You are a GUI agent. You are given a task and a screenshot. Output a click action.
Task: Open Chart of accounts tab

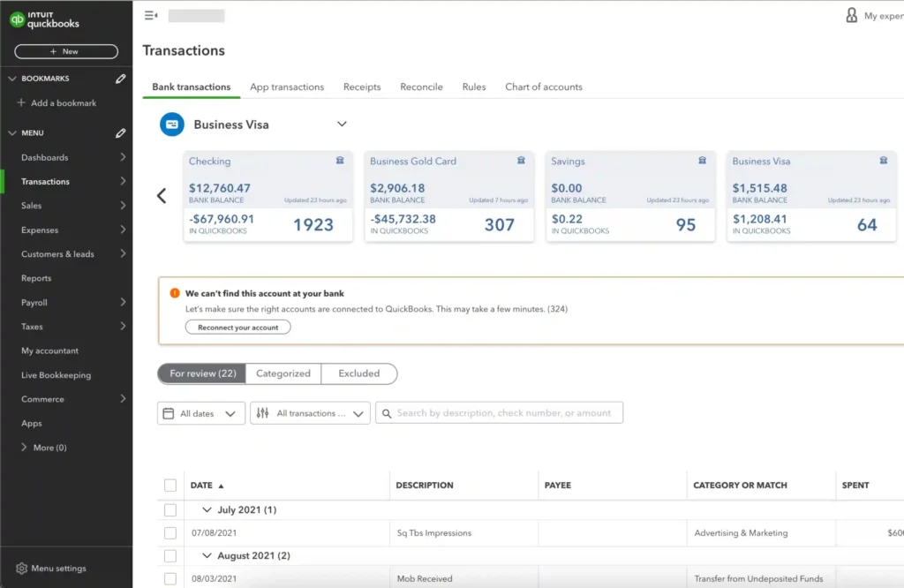[x=544, y=87]
